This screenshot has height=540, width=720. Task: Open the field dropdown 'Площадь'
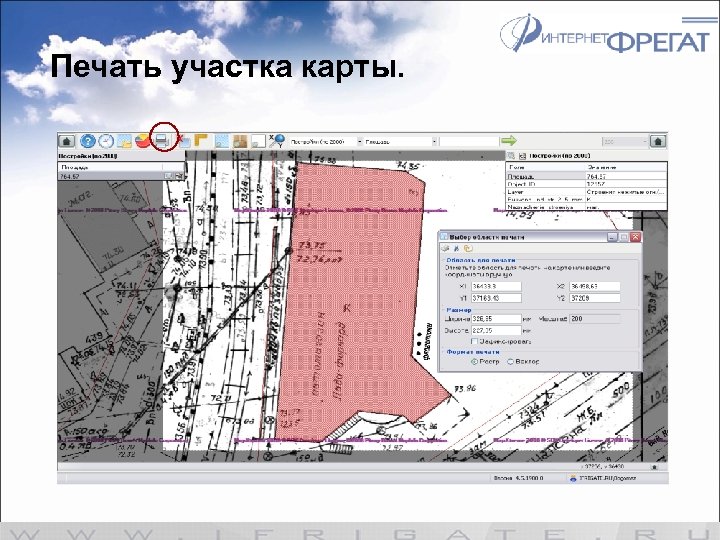[400, 142]
